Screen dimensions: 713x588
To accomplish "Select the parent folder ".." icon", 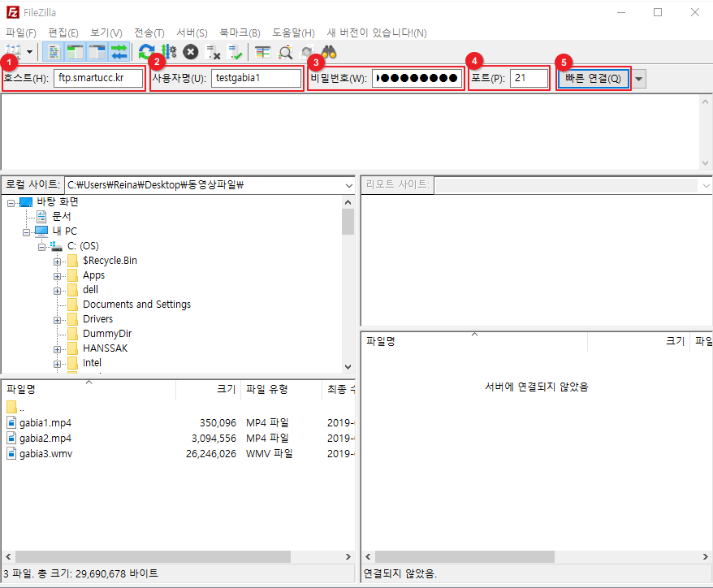I will point(12,407).
